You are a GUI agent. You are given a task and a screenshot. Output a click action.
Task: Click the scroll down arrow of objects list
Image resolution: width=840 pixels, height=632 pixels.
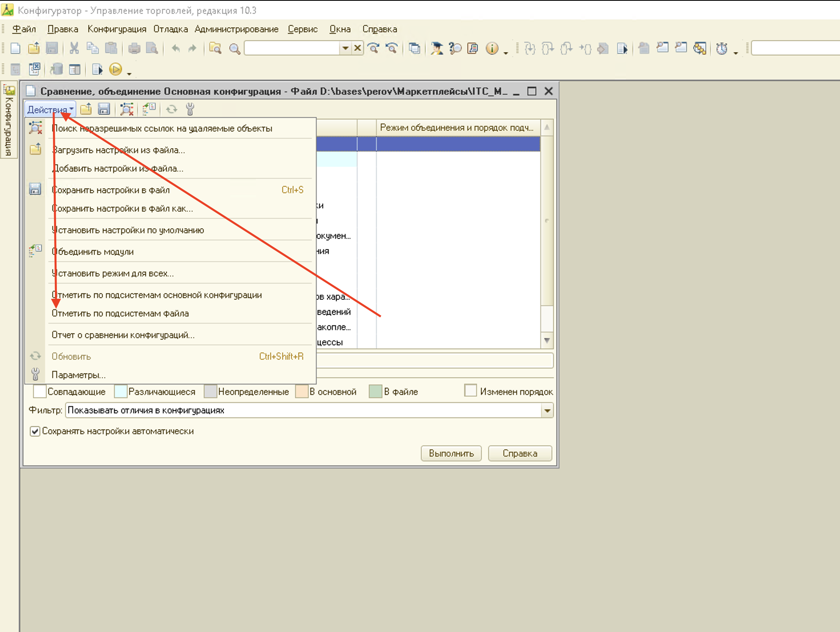coord(547,340)
